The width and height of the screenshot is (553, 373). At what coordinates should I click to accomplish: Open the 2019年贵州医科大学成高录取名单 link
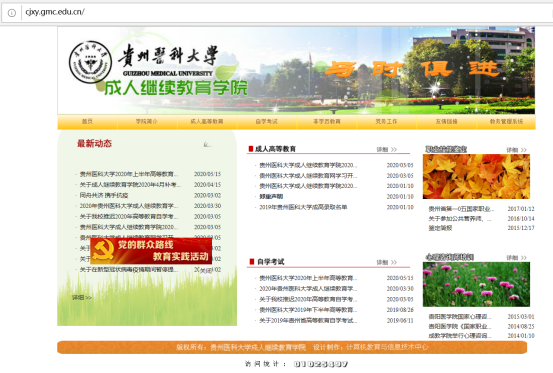303,207
